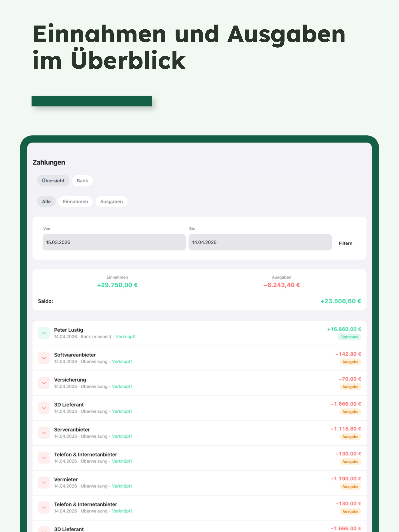Screen dimensions: 399x532
Task: Select the −1.190,00 € amount
Action: [x=346, y=479]
